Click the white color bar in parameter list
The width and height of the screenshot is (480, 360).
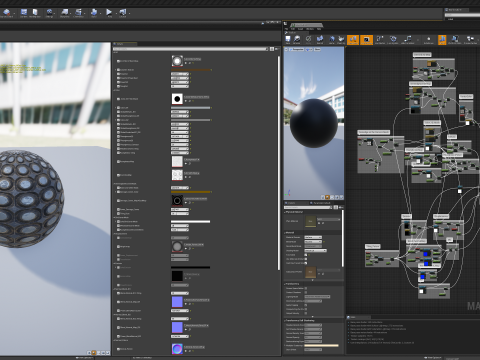point(190,221)
